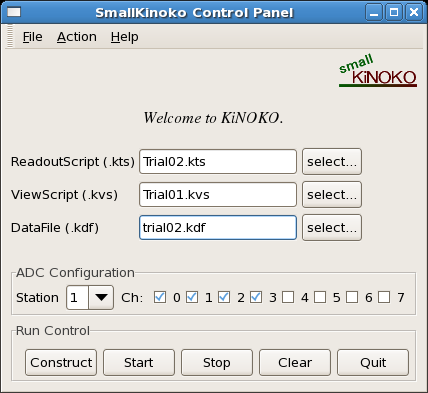428x393 pixels.
Task: Enable ADC channel 4 checkbox
Action: click(x=288, y=297)
